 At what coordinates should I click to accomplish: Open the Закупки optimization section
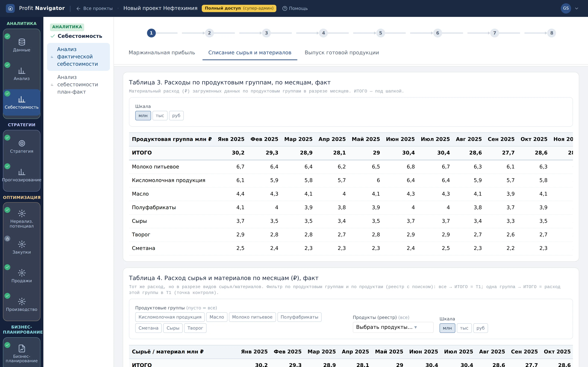pos(22,247)
